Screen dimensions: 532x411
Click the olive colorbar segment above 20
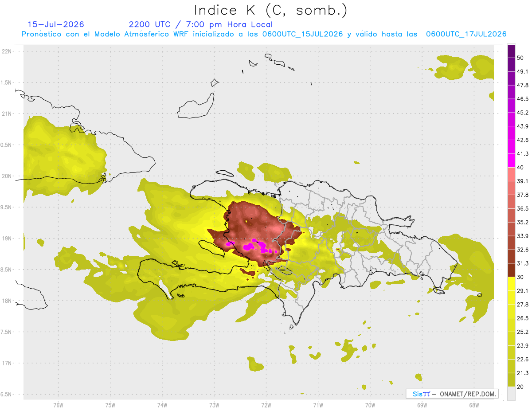[511, 380]
